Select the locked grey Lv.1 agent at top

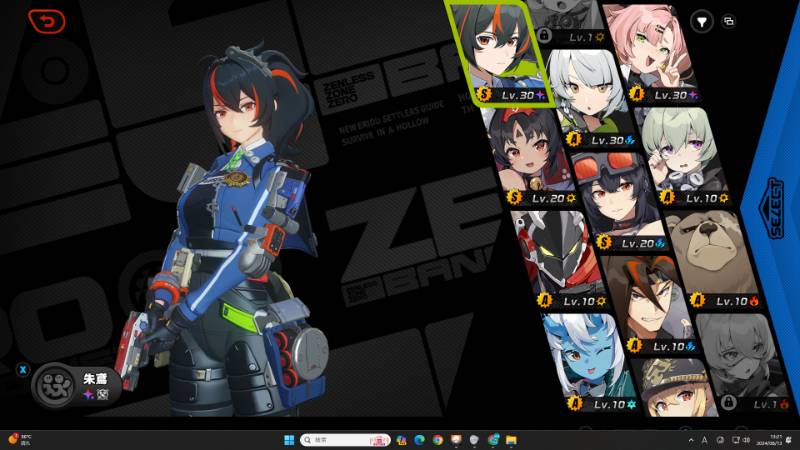point(566,22)
